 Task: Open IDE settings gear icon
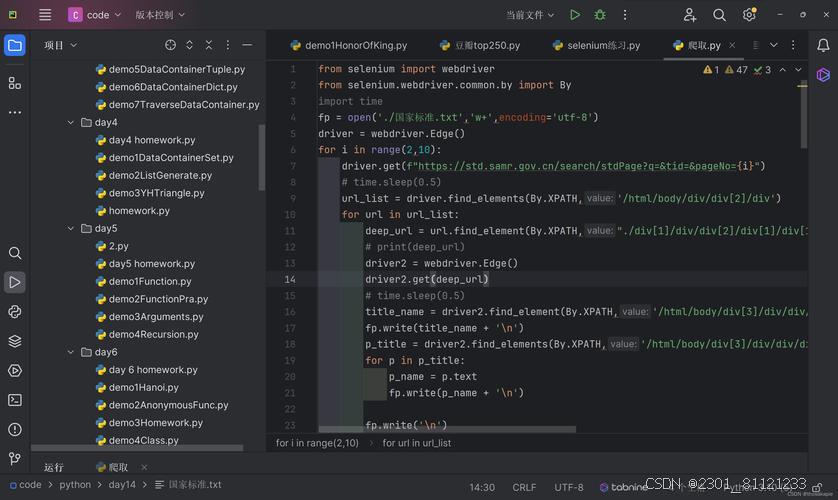749,15
